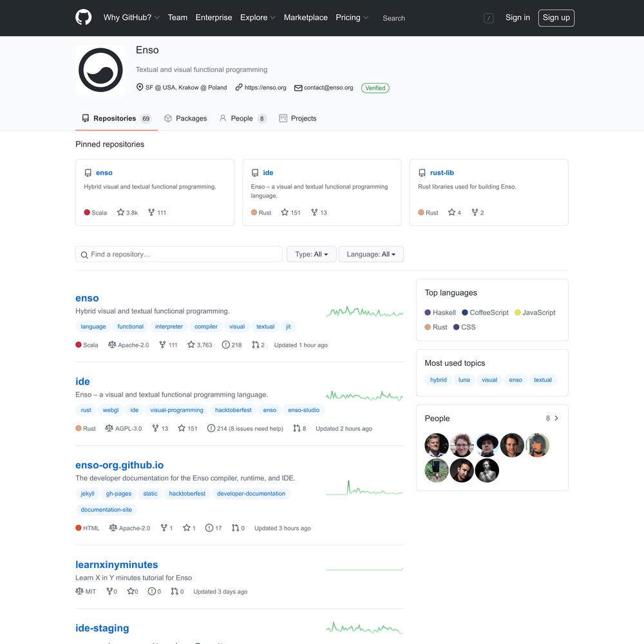Viewport: 644px width, 644px height.
Task: Open forks of learnxinyminutes repository
Action: pos(111,591)
